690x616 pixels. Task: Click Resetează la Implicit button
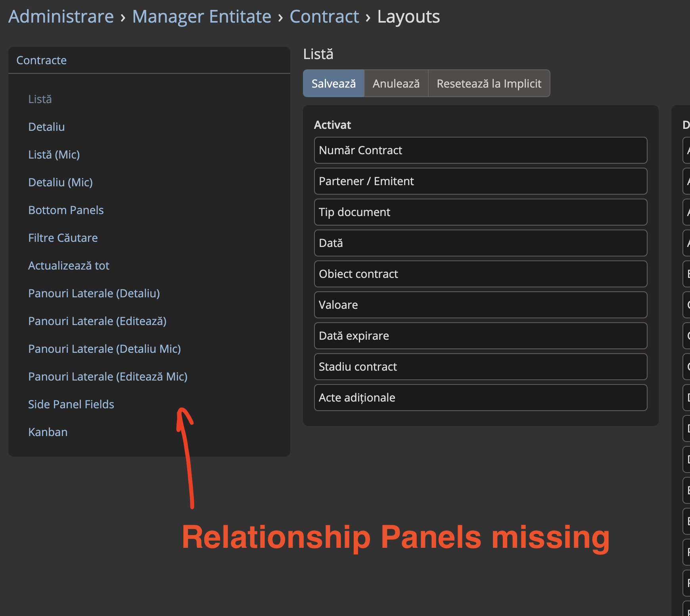point(489,84)
